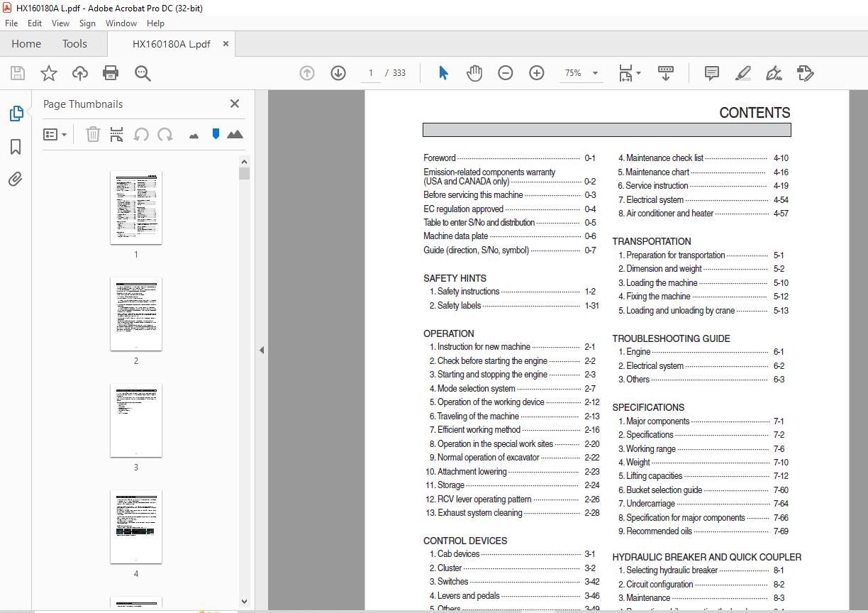This screenshot has width=868, height=613.
Task: Print the document with printer icon
Action: (111, 73)
